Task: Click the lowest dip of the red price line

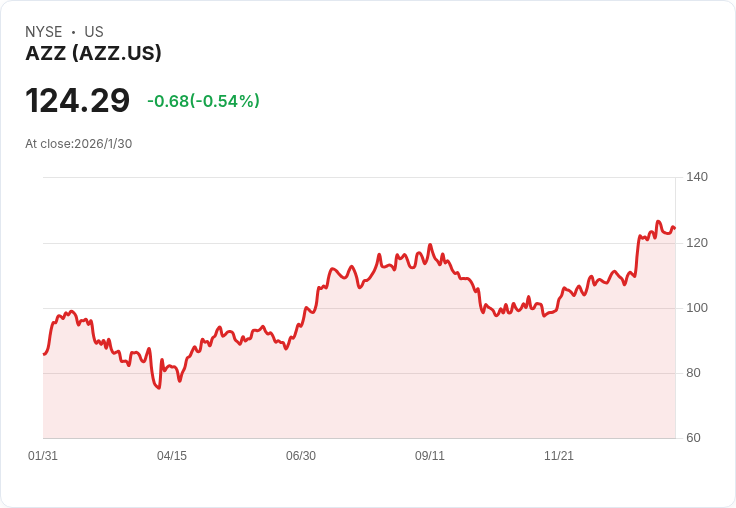Action: (x=158, y=388)
